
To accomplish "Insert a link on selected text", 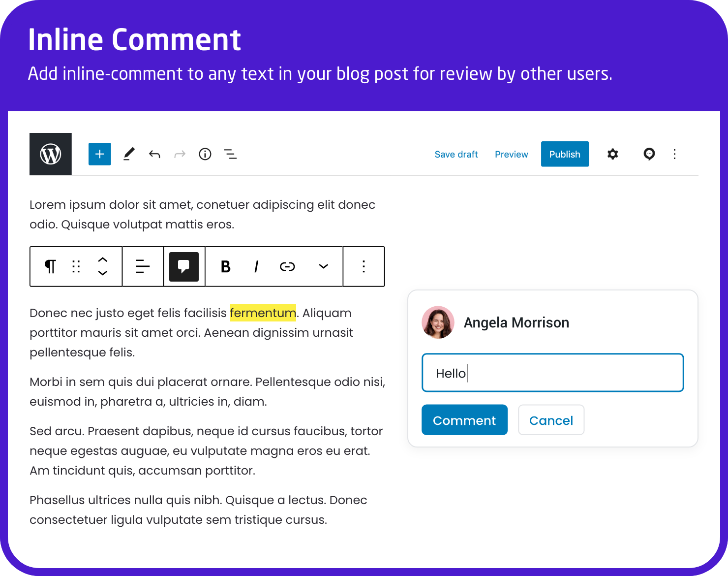I will pyautogui.click(x=287, y=266).
